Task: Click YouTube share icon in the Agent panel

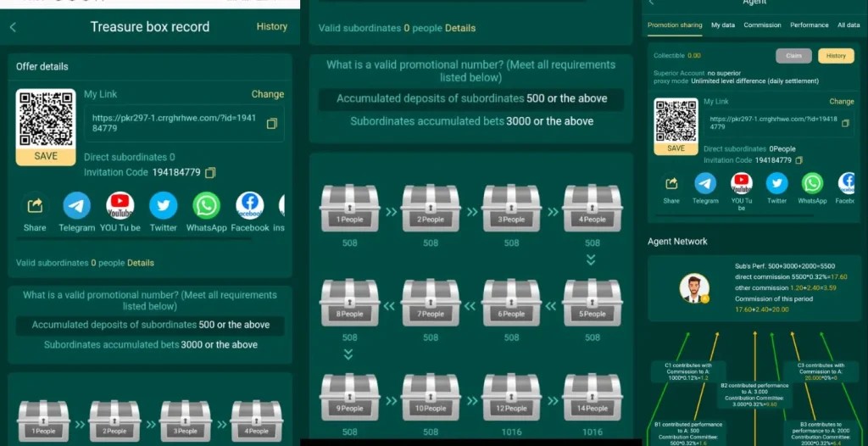Action: click(742, 183)
